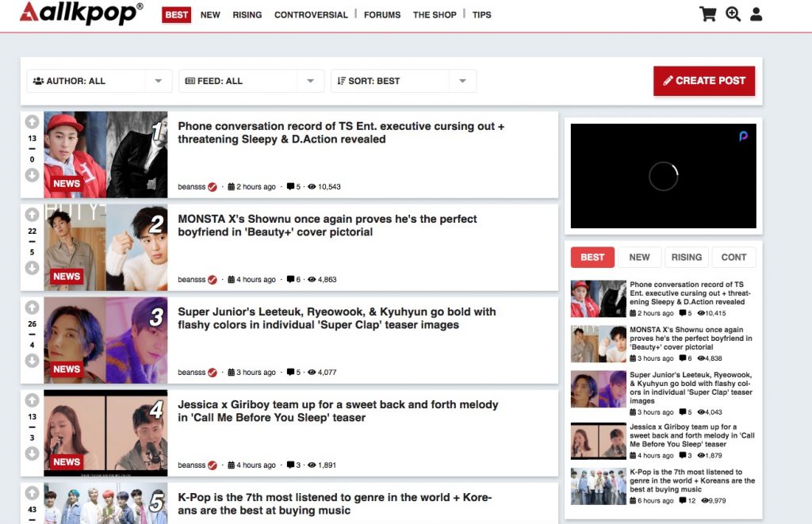This screenshot has height=524, width=812.
Task: Click sidebar comments icon for K-Pop 7th genre item
Action: tap(683, 501)
